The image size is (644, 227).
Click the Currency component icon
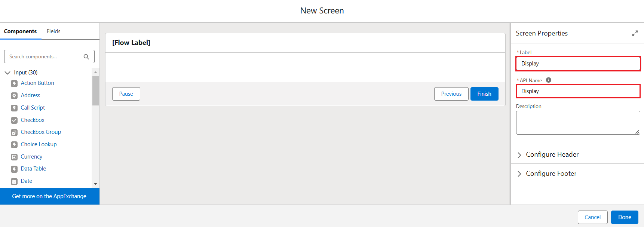[x=14, y=157]
